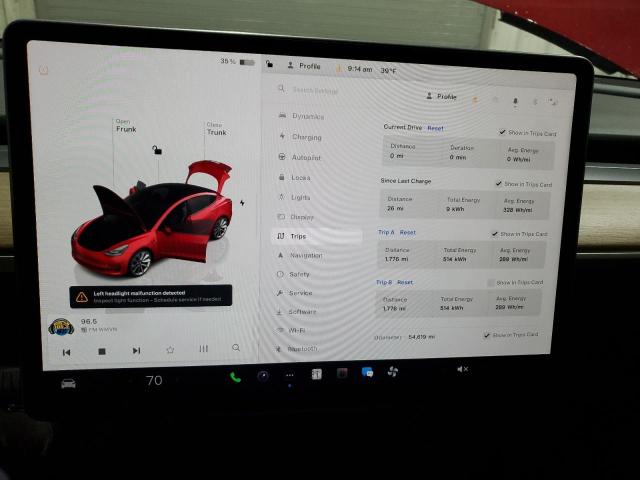Screen dimensions: 640x480
Task: Open the manual info app in dock
Action: [x=316, y=374]
